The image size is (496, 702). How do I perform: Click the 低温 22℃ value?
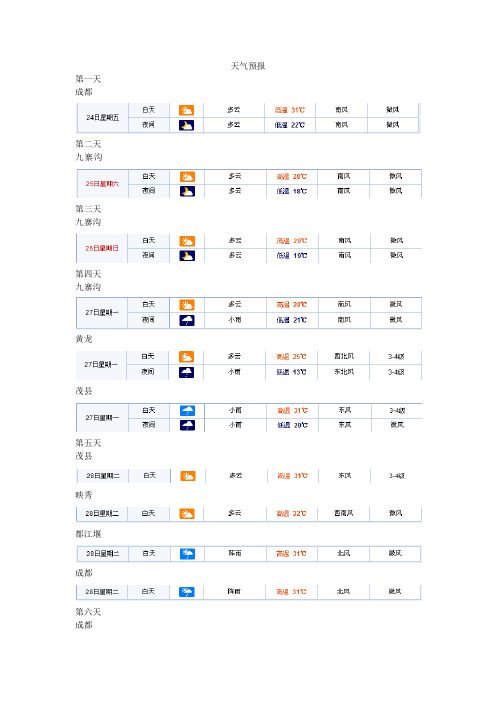point(290,125)
